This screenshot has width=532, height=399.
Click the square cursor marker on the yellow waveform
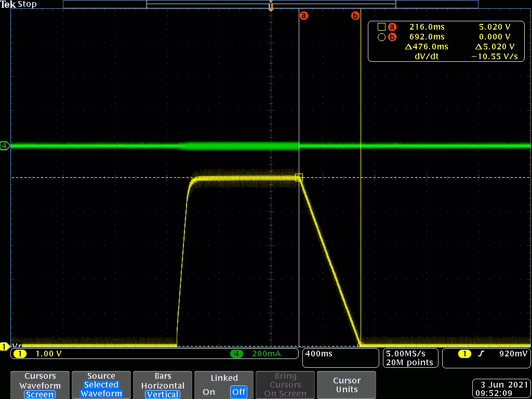click(299, 177)
